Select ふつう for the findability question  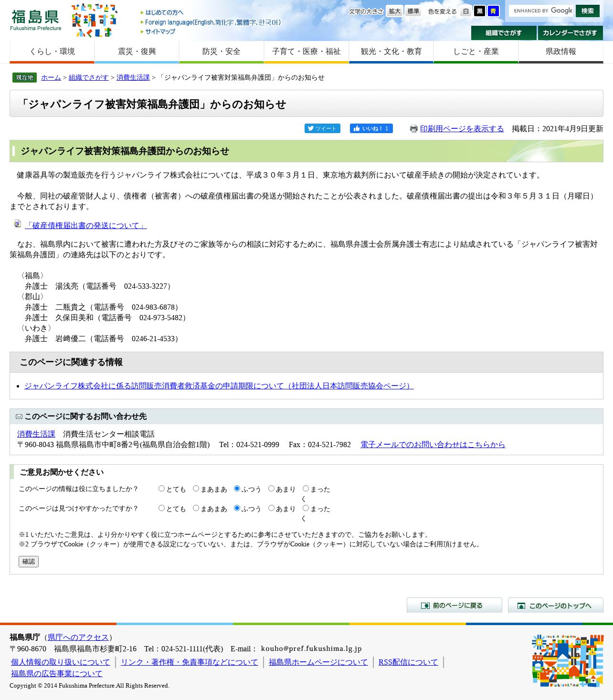(237, 508)
